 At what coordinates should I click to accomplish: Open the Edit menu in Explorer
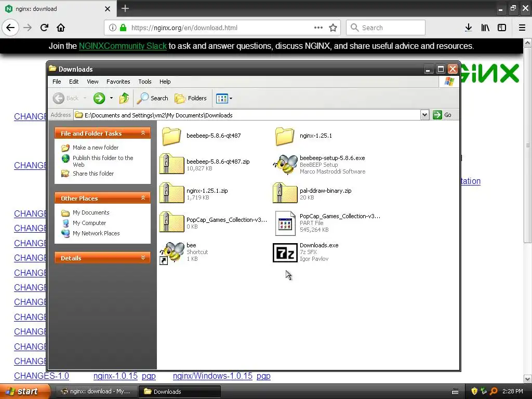[x=74, y=82]
